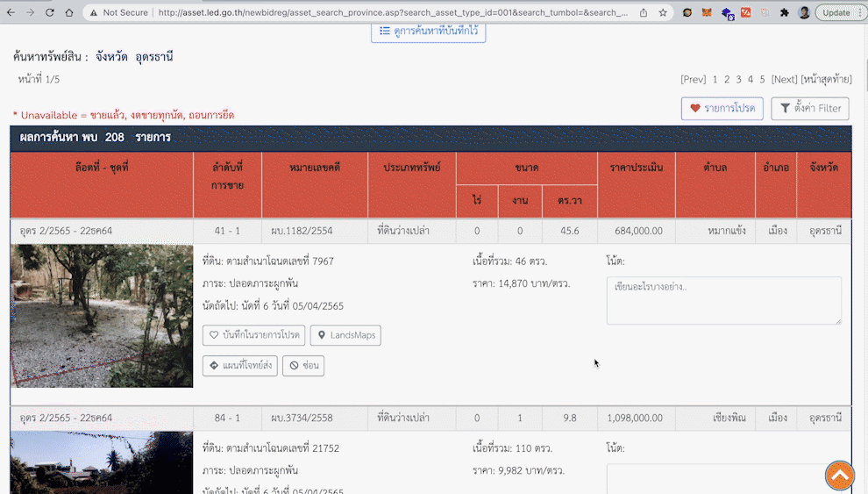Open the แผนที่โจทย์ส่ง map button
Viewport: 868px width, 494px height.
(239, 366)
